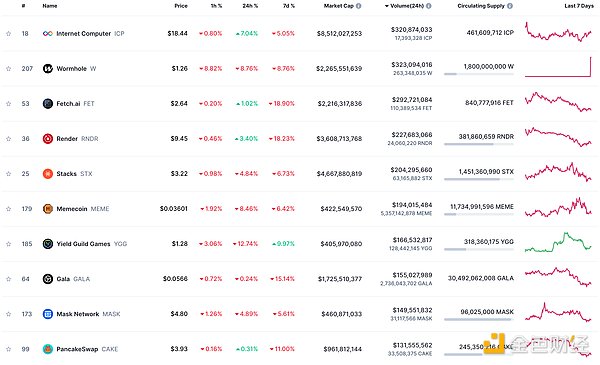Toggle watchlist star for Yield Guild Games
The height and width of the screenshot is (365, 600).
click(8, 244)
